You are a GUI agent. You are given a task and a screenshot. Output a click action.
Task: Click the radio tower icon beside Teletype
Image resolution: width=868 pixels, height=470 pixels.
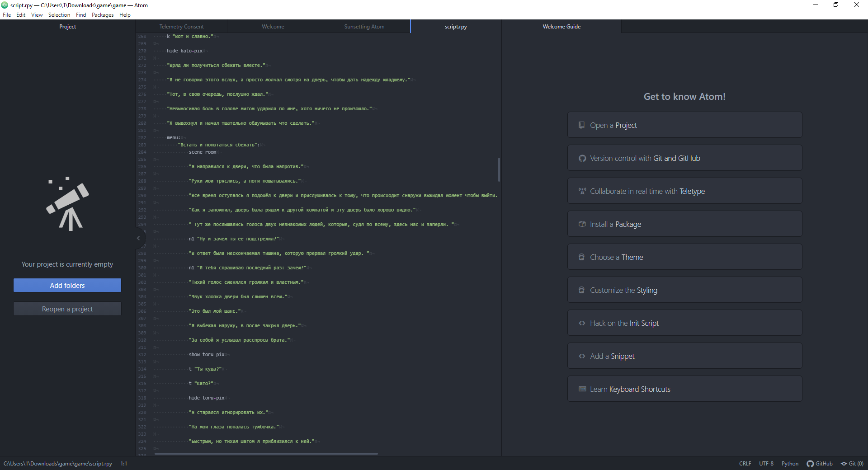[582, 191]
